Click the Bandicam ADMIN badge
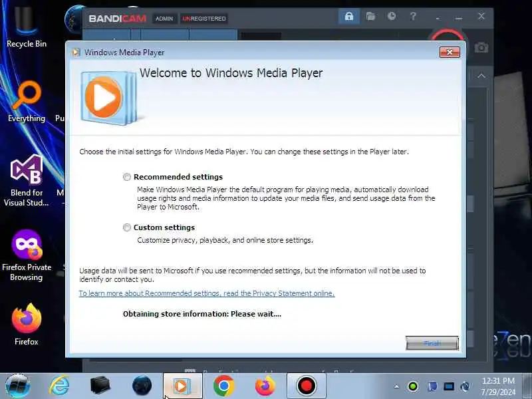Viewport: 532px width, 399px height. (164, 19)
